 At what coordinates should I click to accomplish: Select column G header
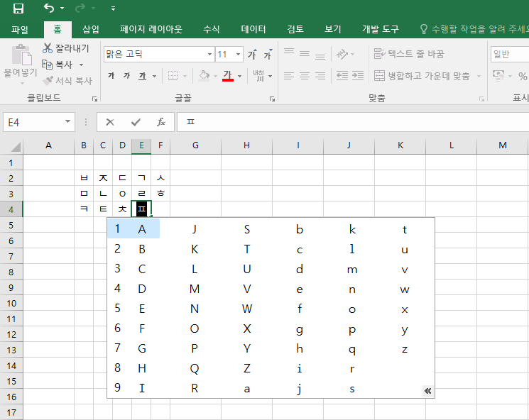click(x=196, y=145)
